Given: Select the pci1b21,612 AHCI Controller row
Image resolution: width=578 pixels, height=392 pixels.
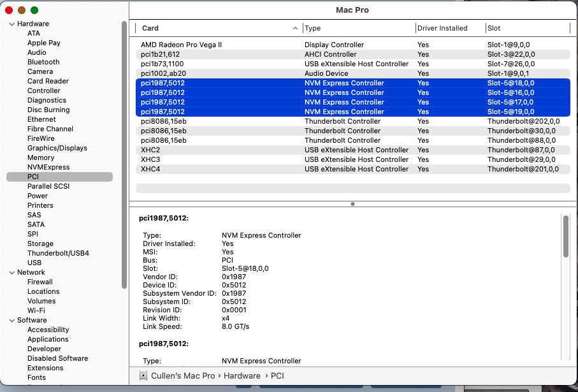Looking at the screenshot, I should 353,55.
